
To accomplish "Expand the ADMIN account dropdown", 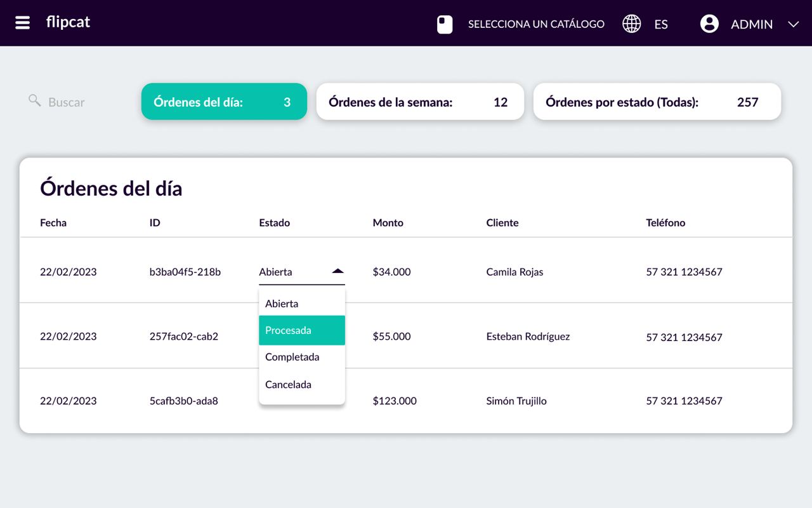I will (793, 24).
